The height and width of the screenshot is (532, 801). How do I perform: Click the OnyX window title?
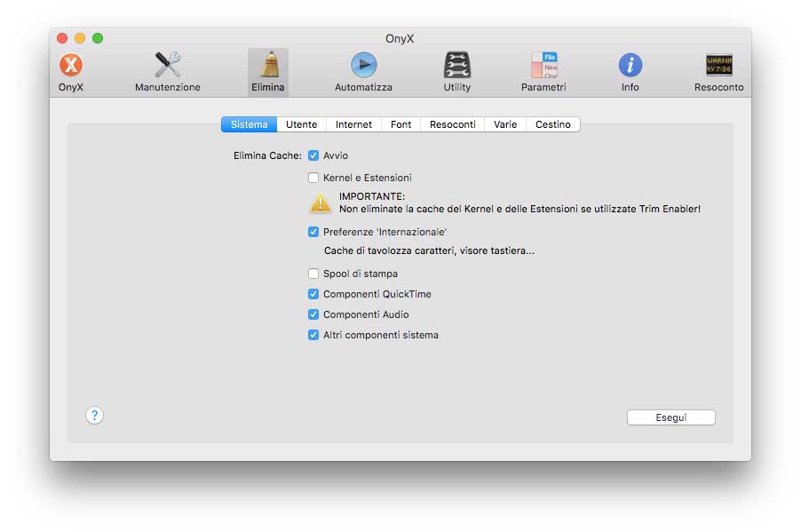[400, 39]
